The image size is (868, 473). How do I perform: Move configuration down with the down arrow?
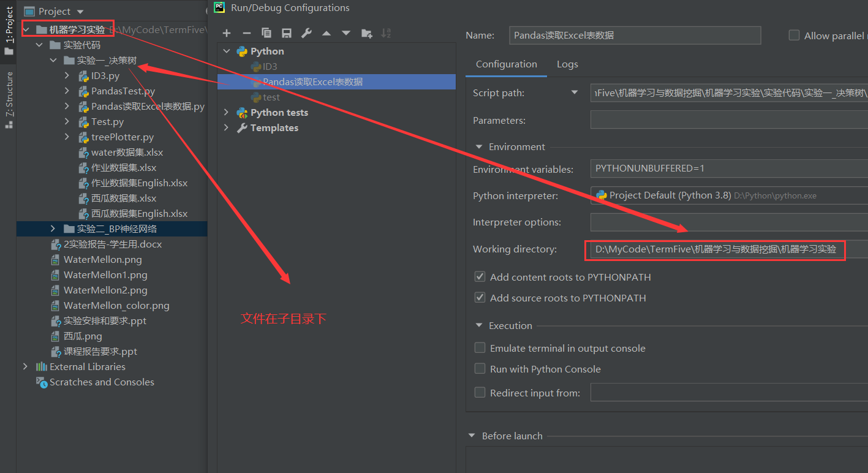(346, 33)
